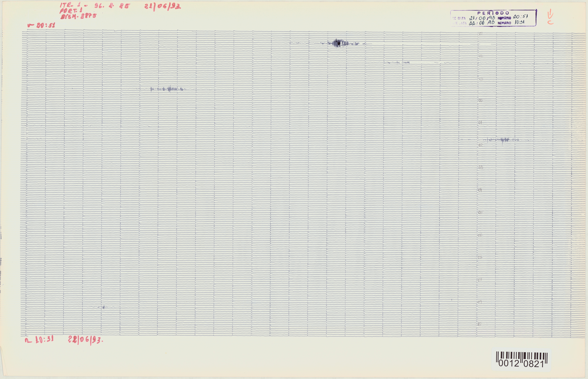Click the stamp start date '21/06/93'
This screenshot has width=588, height=379.
pyautogui.click(x=482, y=18)
